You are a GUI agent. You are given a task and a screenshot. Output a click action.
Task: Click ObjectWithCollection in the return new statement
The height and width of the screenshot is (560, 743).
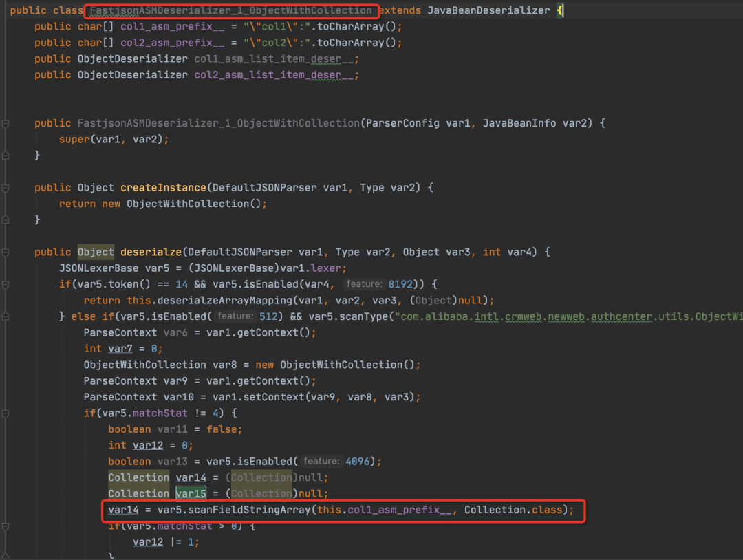click(x=188, y=204)
